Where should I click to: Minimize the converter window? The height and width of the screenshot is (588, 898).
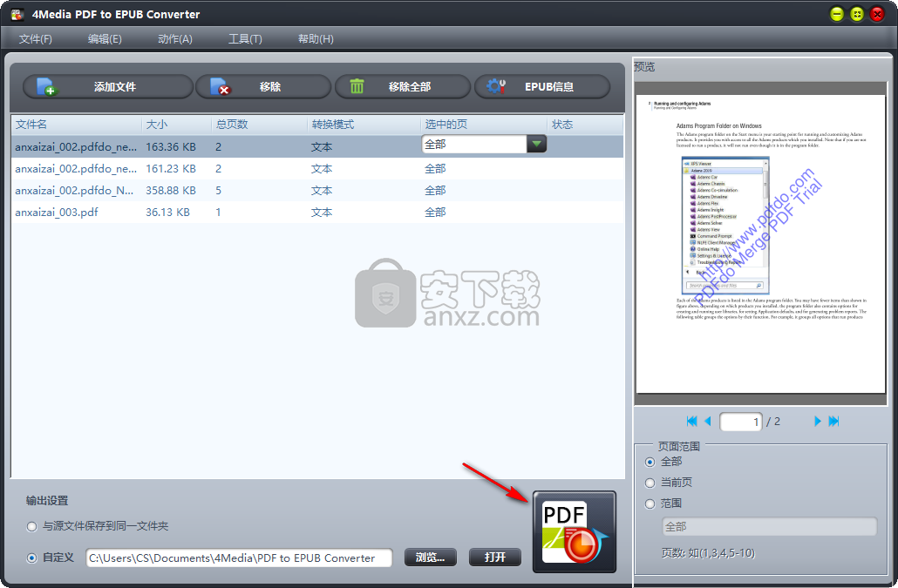tap(837, 14)
